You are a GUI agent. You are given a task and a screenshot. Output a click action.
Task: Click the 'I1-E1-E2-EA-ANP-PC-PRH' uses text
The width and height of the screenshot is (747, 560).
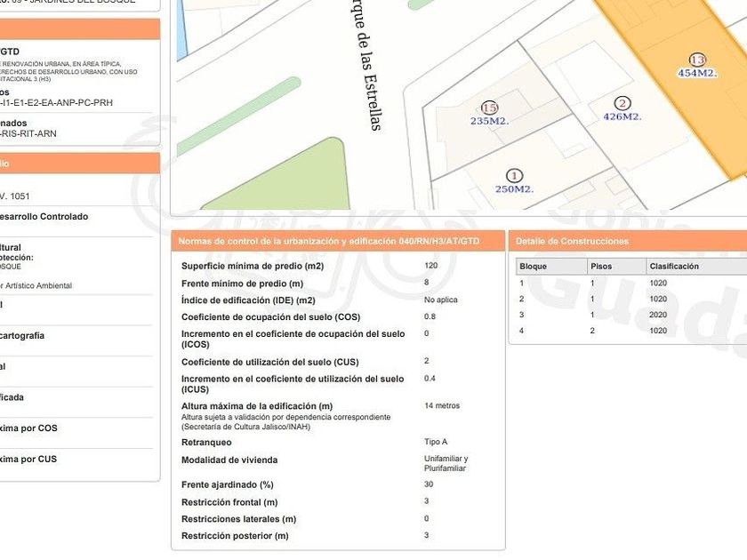pos(56,103)
